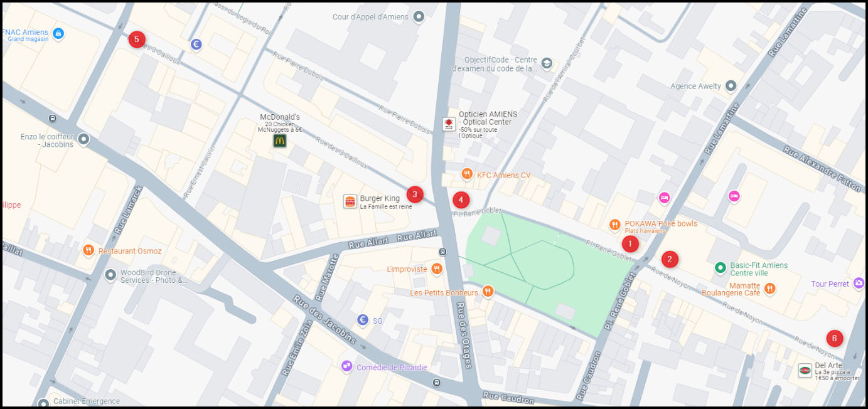Click the euro bank icon near Rue des 3 Cailloux

pyautogui.click(x=196, y=45)
